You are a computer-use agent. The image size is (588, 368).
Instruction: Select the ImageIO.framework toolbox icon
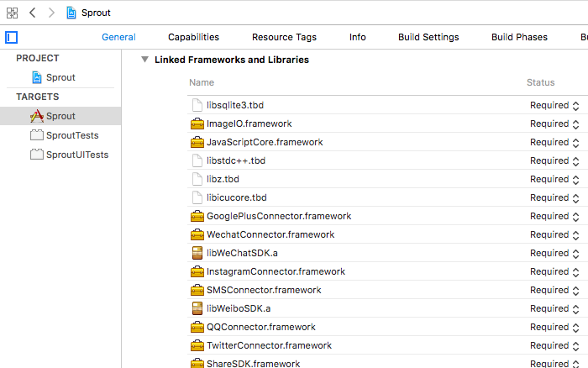(197, 124)
